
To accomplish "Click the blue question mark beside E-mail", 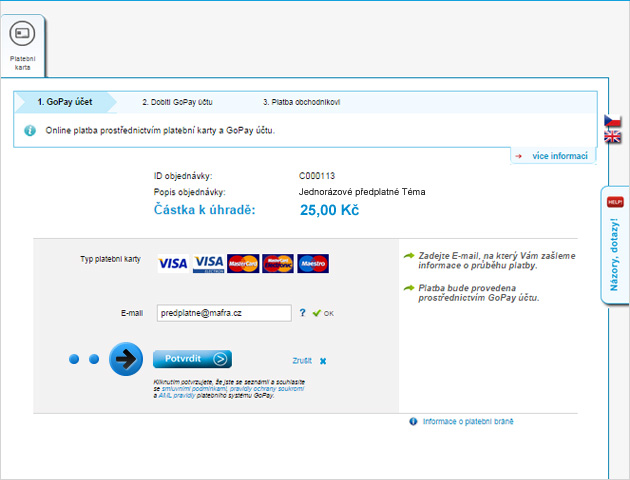I will tap(302, 313).
